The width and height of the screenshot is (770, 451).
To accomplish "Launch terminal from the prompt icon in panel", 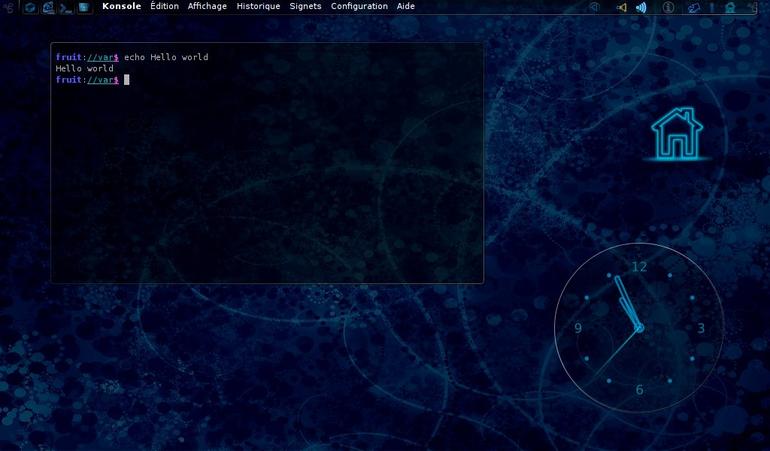I will pos(66,8).
